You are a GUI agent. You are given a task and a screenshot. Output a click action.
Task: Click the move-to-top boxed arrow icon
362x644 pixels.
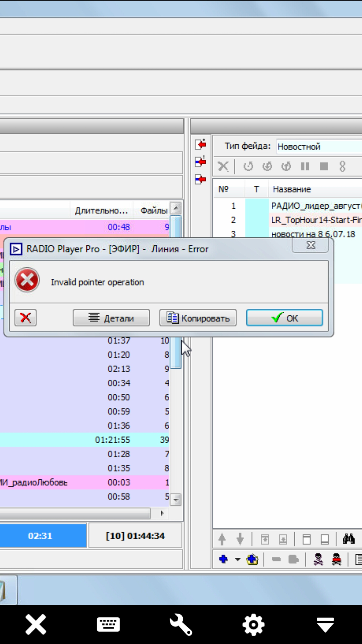click(x=265, y=539)
